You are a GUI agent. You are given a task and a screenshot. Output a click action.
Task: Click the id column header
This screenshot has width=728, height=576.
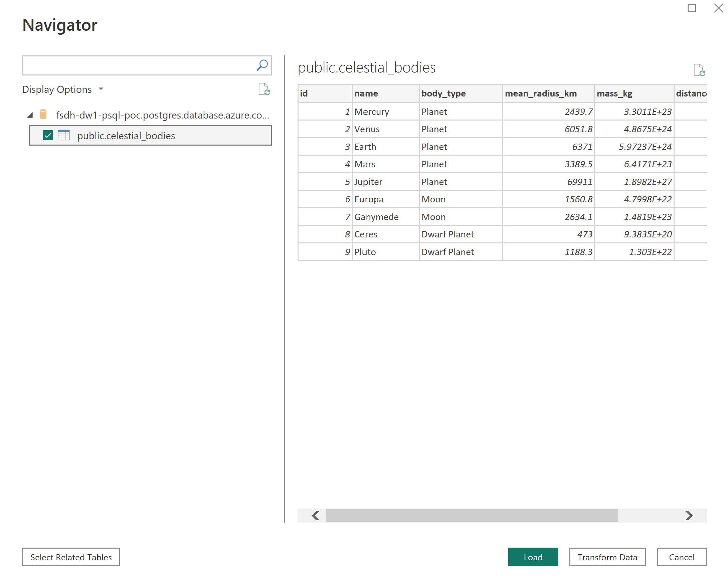[325, 93]
